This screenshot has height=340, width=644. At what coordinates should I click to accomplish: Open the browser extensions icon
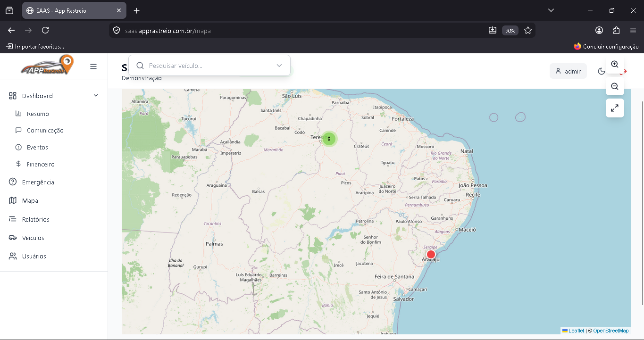pos(616,30)
